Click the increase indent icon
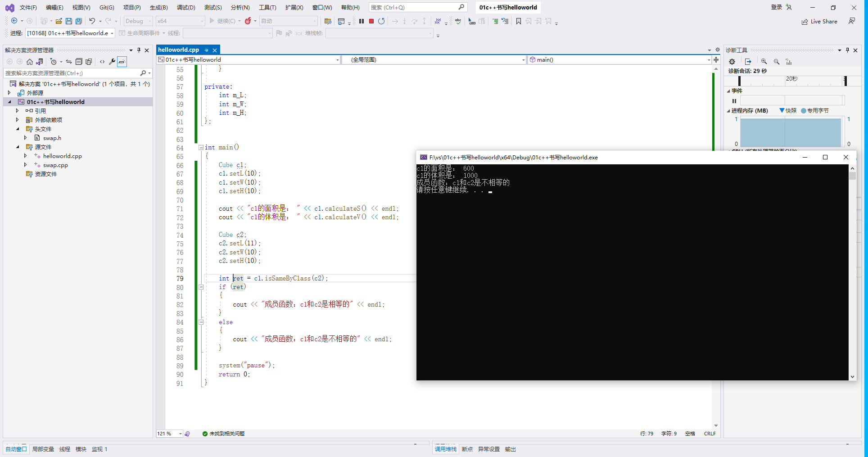This screenshot has width=868, height=457. [495, 21]
